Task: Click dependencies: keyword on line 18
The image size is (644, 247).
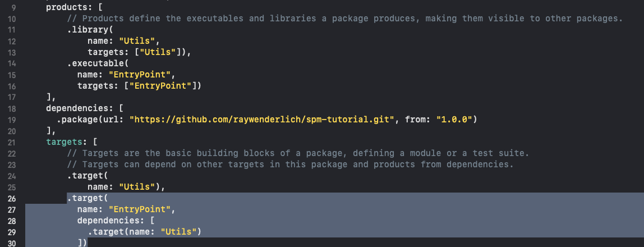Action: [80, 108]
